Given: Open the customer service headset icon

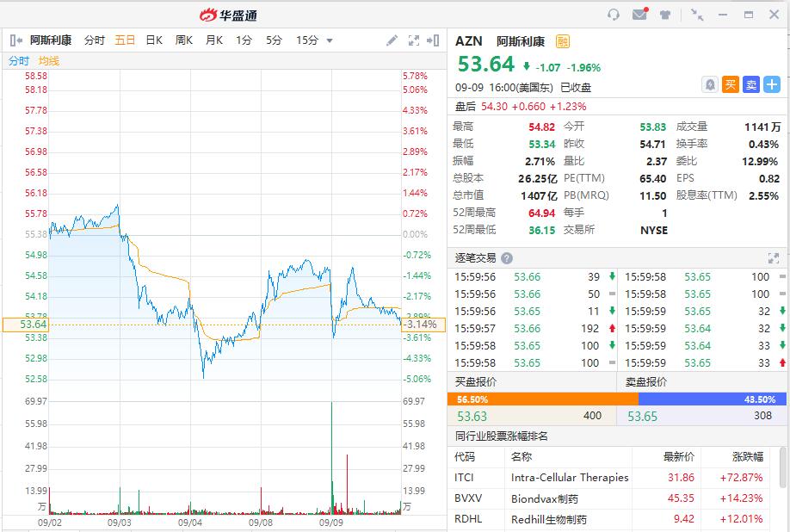Looking at the screenshot, I should tap(614, 15).
